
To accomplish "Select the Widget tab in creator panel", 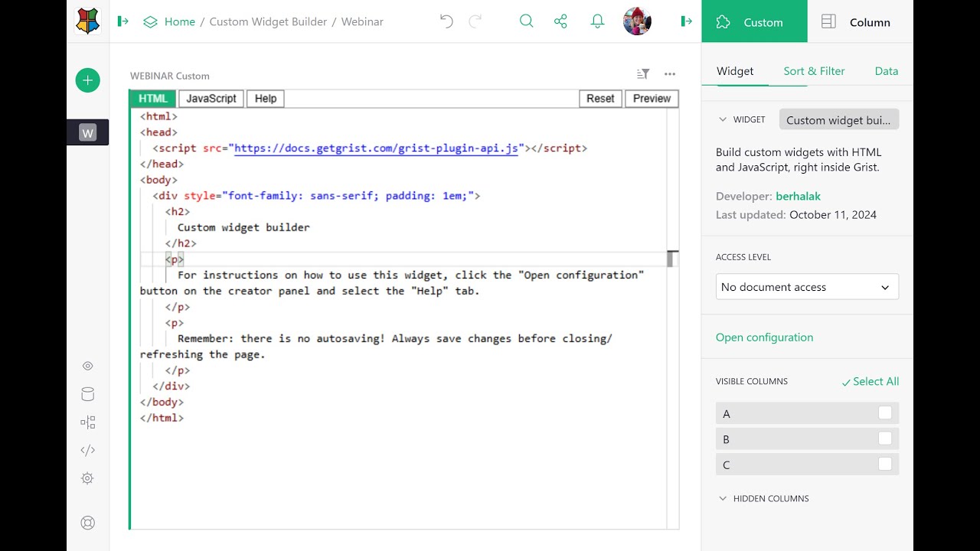I will pyautogui.click(x=735, y=71).
